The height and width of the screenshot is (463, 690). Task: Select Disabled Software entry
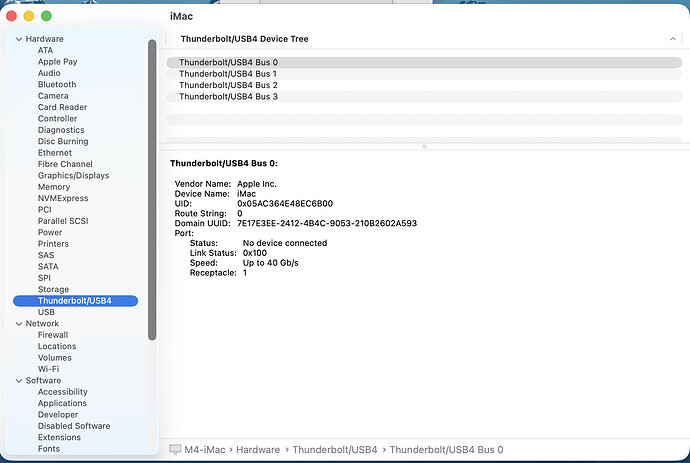(x=74, y=426)
